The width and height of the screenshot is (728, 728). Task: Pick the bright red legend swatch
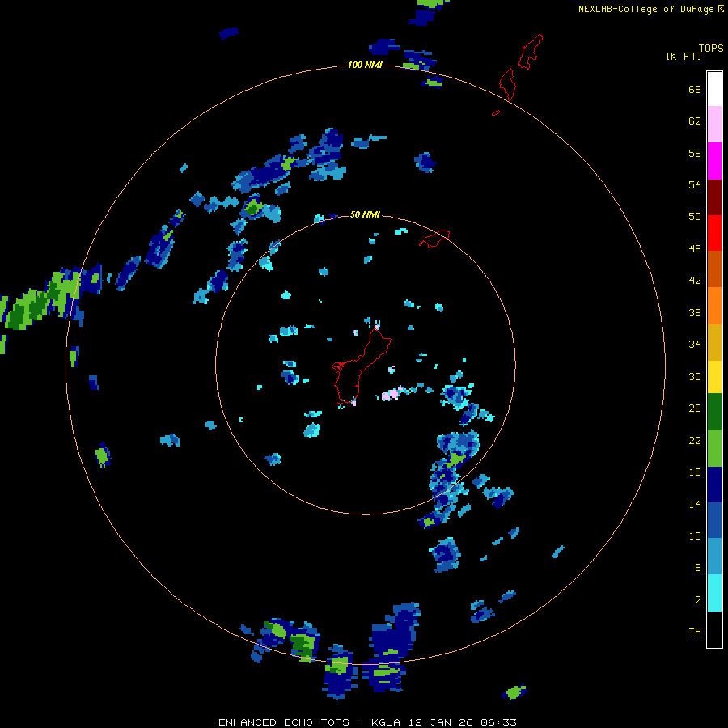(714, 233)
